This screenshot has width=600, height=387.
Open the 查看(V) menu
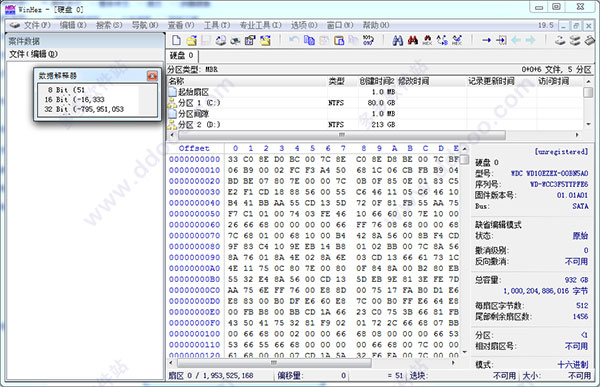pyautogui.click(x=181, y=25)
